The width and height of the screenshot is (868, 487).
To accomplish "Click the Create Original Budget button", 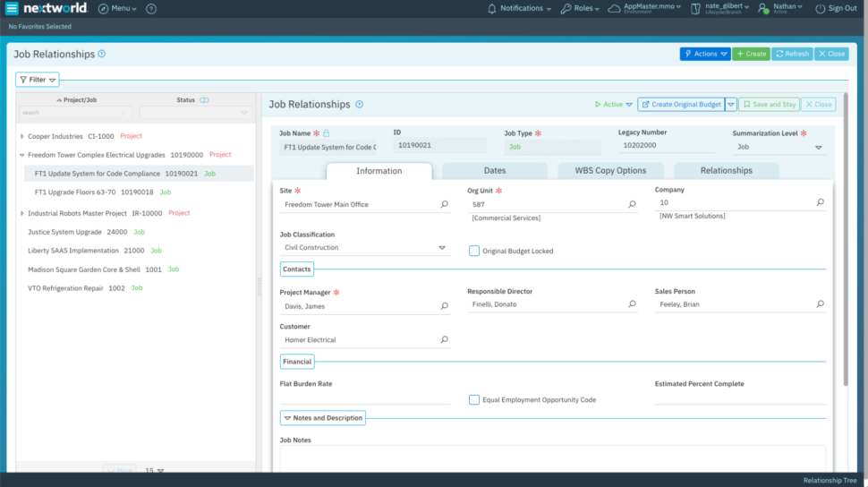I will pyautogui.click(x=681, y=104).
